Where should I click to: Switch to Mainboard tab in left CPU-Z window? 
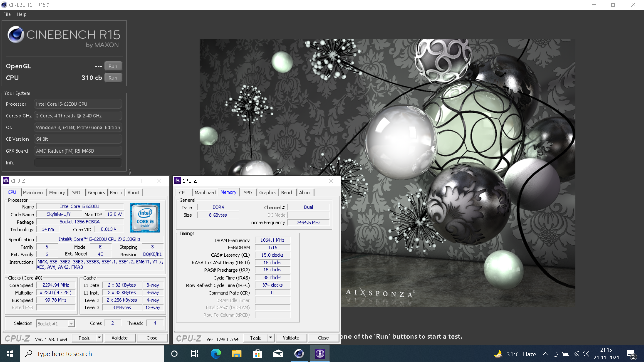click(x=34, y=192)
